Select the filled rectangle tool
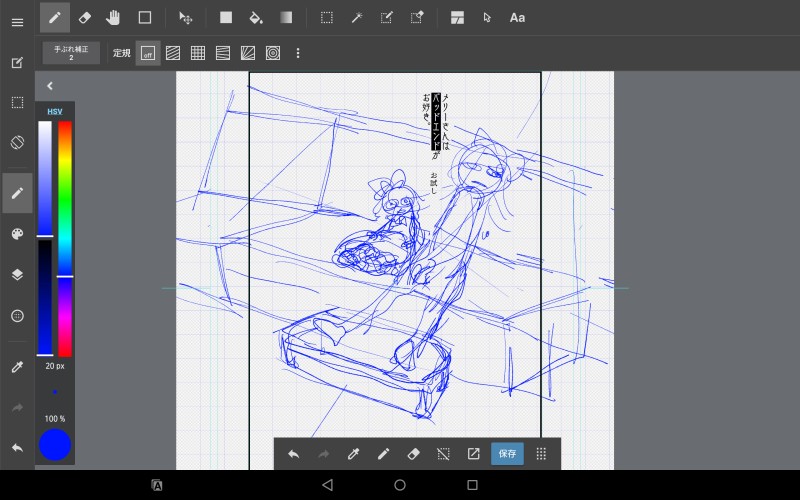The width and height of the screenshot is (800, 500). [x=226, y=18]
